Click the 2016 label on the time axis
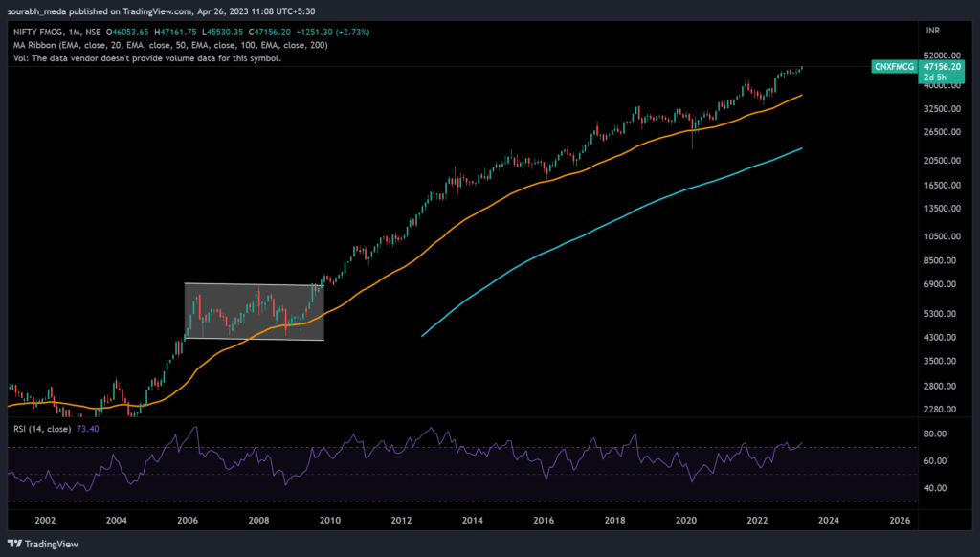This screenshot has height=557, width=980. pyautogui.click(x=544, y=520)
